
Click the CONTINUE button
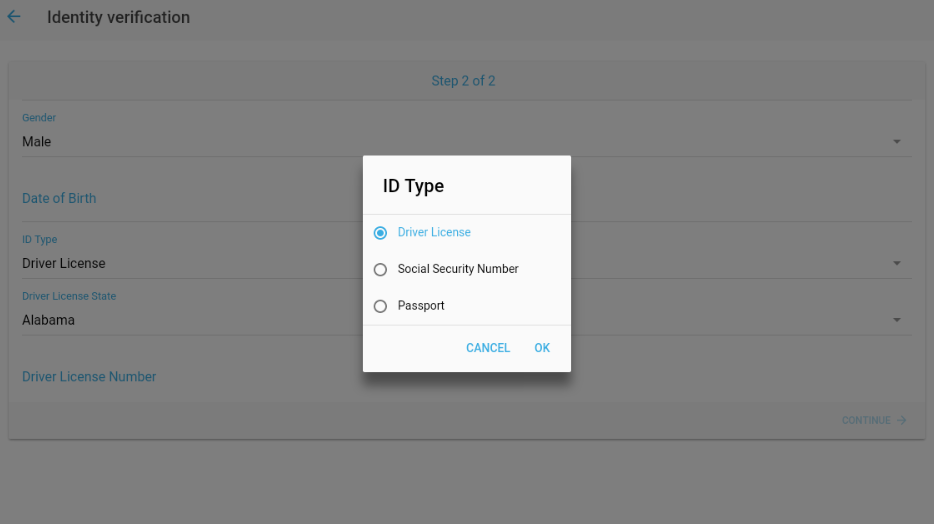point(866,421)
